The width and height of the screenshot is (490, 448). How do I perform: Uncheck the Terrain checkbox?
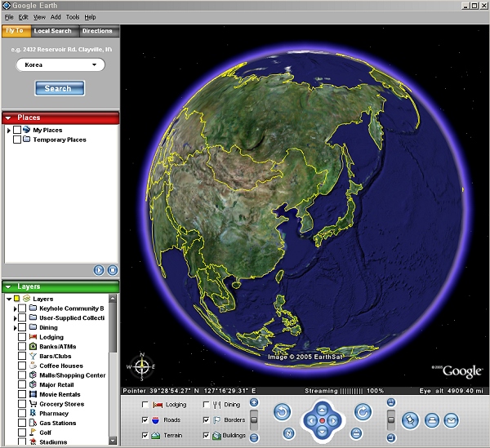click(x=145, y=435)
